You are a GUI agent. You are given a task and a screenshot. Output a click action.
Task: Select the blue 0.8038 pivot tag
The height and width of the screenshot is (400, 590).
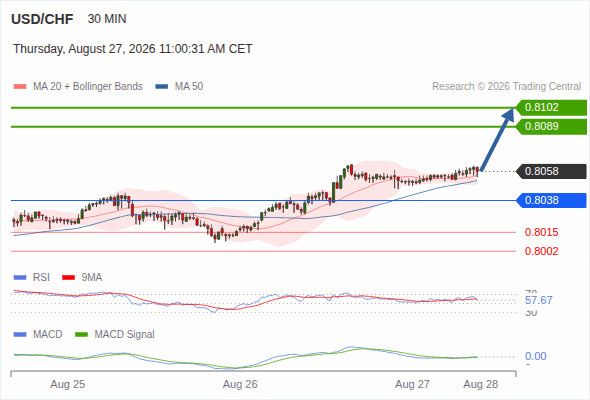[551, 200]
